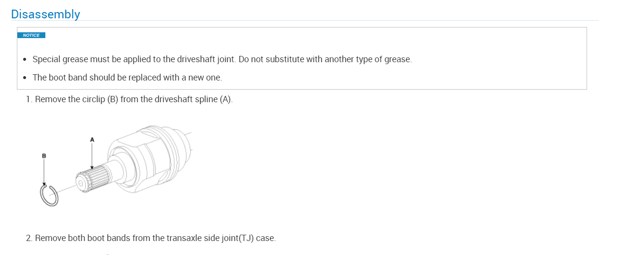Click the second notice bullet marker
644x255 pixels.
pos(25,78)
